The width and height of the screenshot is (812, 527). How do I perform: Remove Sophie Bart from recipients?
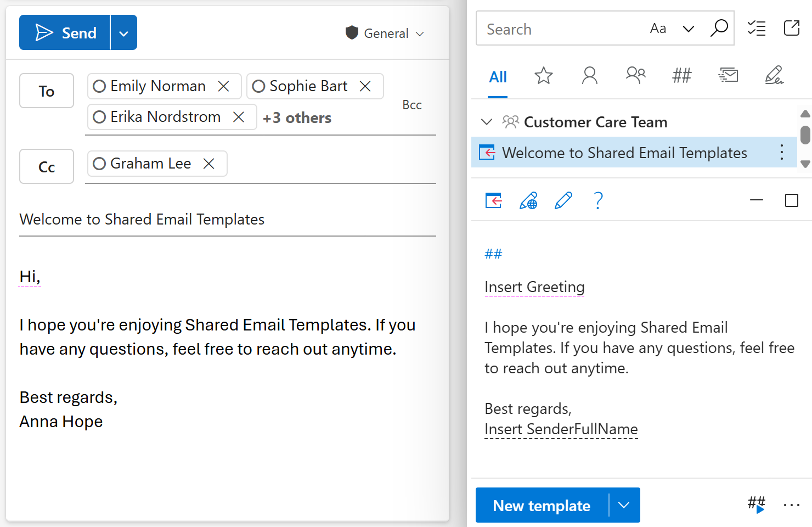(365, 86)
